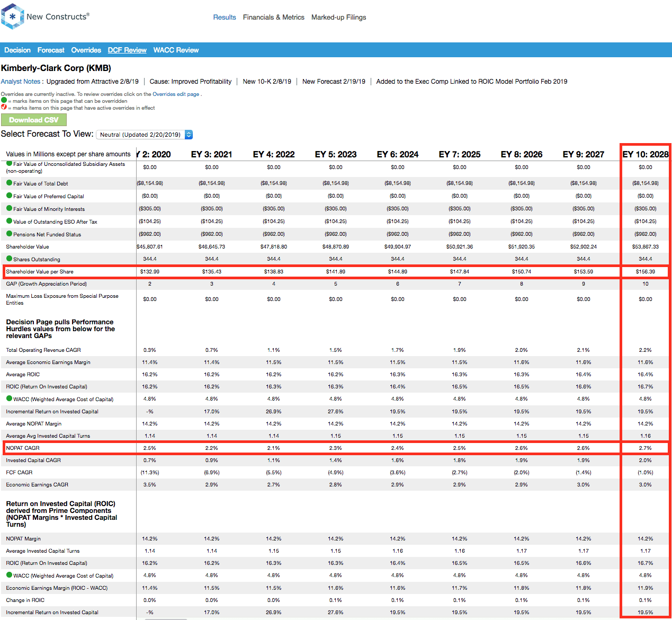Click the EY 5: 2023 column header

pos(336,154)
